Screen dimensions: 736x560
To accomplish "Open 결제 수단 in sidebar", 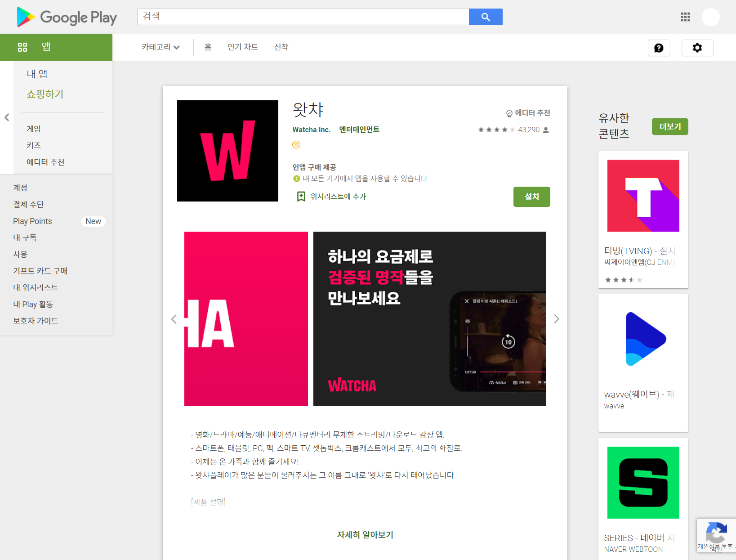I will (x=28, y=204).
